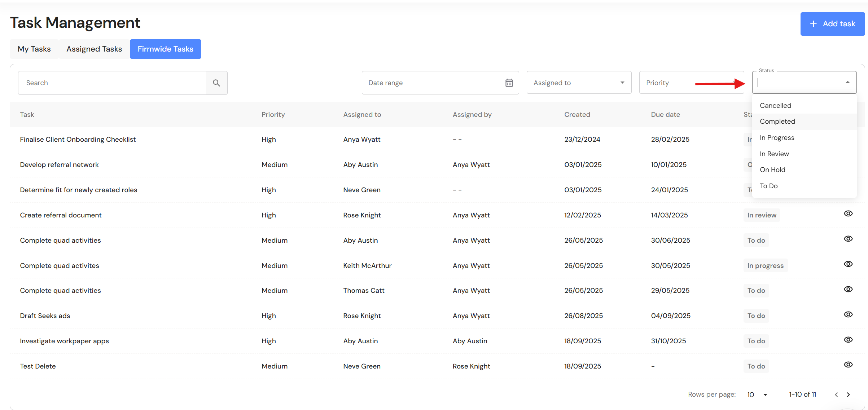Collapse the Status dropdown arrow

(x=847, y=83)
